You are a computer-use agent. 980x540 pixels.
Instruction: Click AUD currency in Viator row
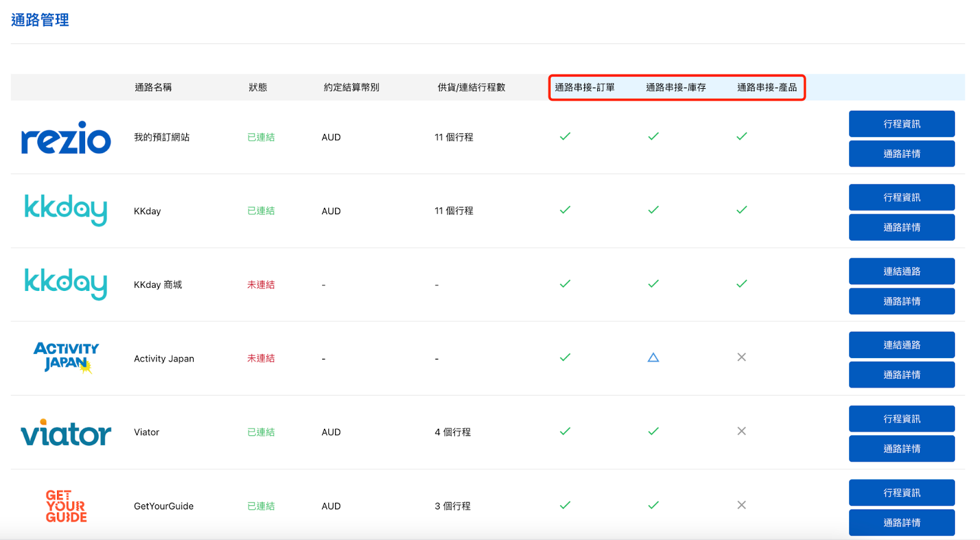point(331,432)
